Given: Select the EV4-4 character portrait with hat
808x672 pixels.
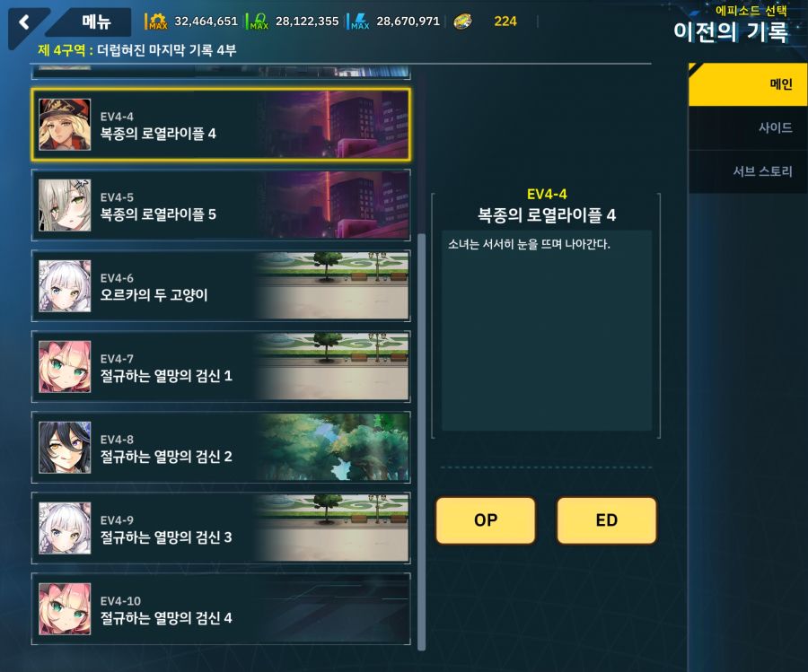Looking at the screenshot, I should point(65,125).
